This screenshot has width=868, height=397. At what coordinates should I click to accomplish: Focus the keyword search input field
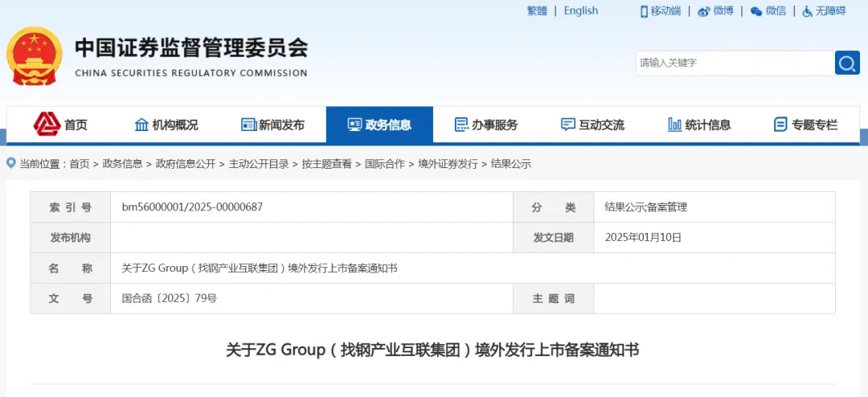coord(735,63)
